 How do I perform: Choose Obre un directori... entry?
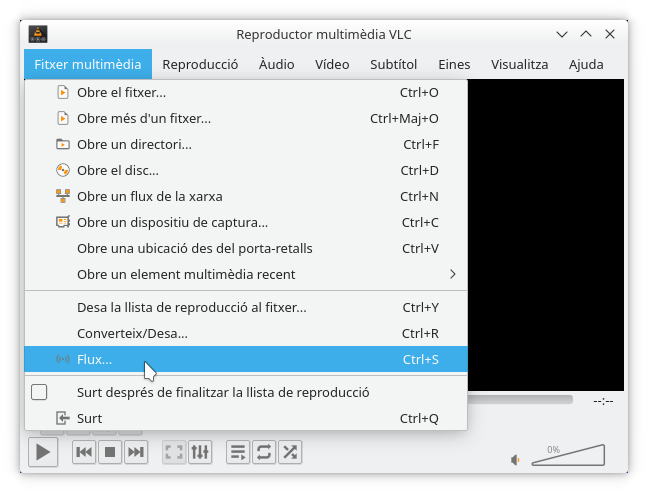(x=246, y=144)
